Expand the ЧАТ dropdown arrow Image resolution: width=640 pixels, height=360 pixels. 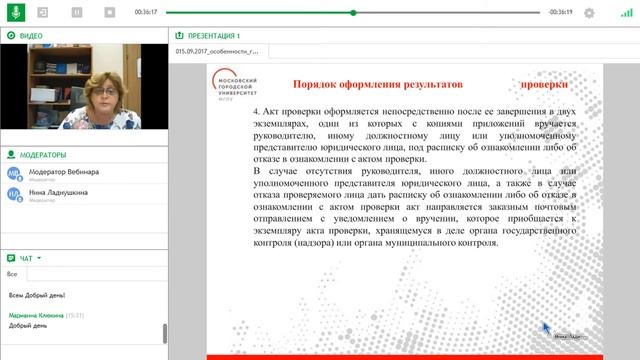pyautogui.click(x=39, y=258)
